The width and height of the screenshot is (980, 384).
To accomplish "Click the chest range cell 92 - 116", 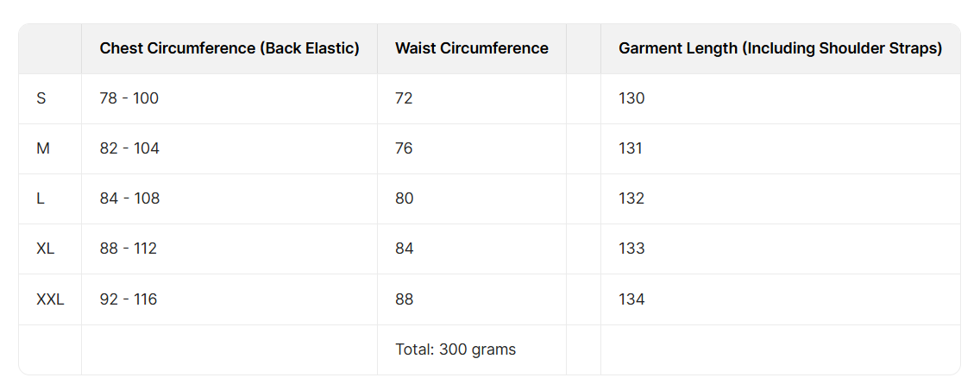I will pyautogui.click(x=129, y=299).
